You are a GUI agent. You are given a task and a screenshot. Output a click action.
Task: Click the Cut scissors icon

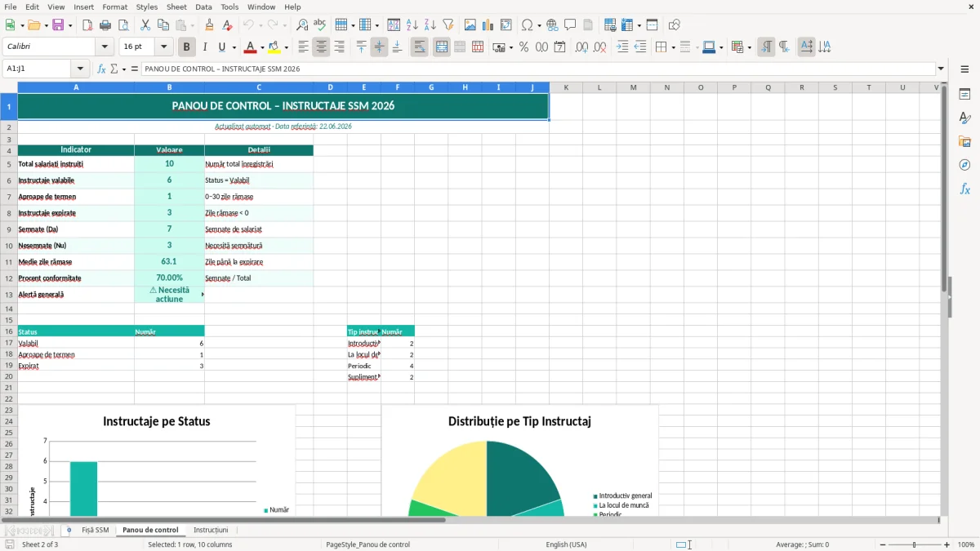tap(145, 25)
